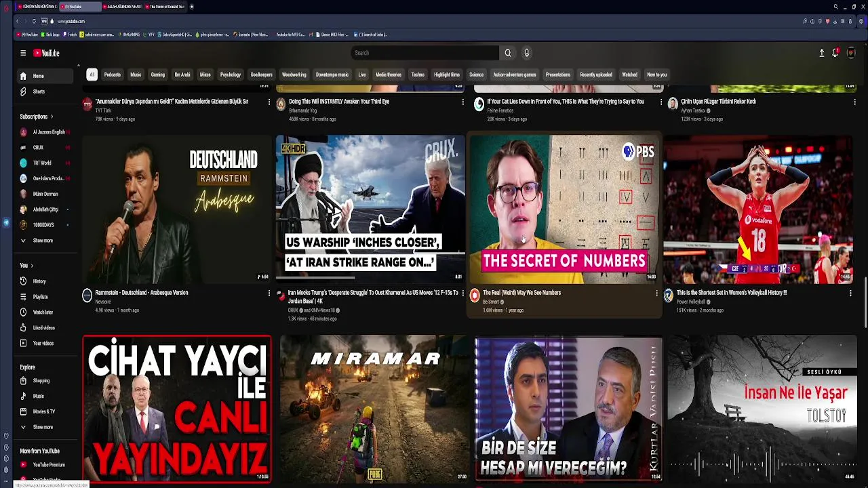The image size is (868, 488).
Task: Open the notifications bell
Action: tap(835, 53)
